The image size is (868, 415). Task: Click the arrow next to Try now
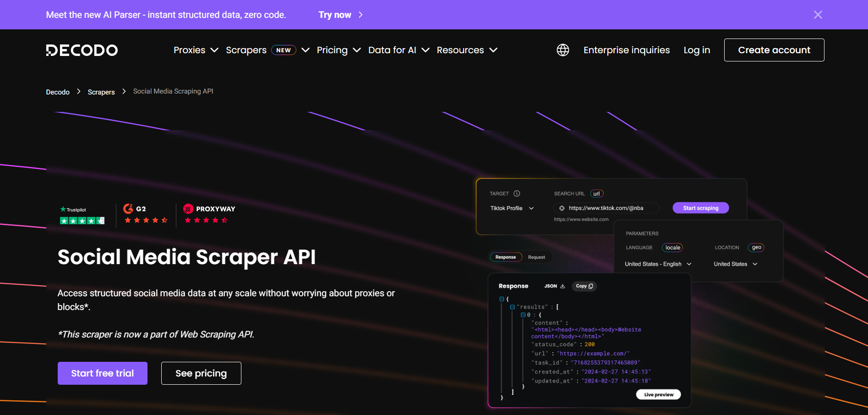click(x=360, y=15)
